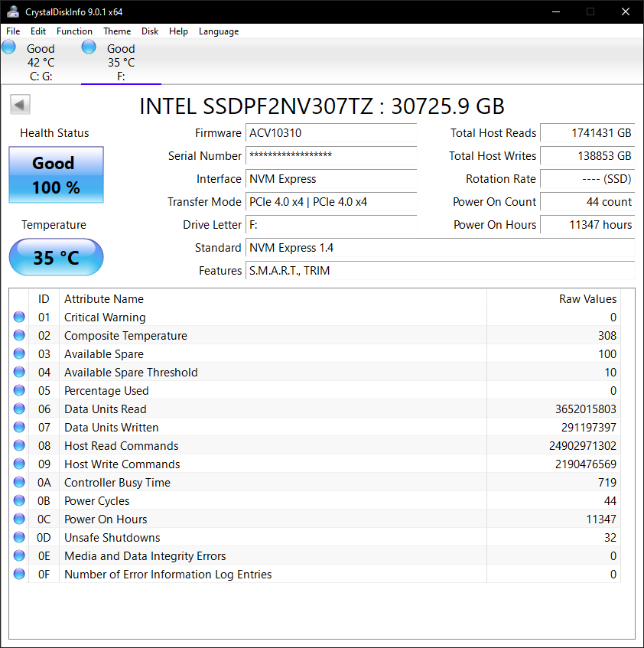
Task: Click status orb for Power On Hours row
Action: coord(19,519)
